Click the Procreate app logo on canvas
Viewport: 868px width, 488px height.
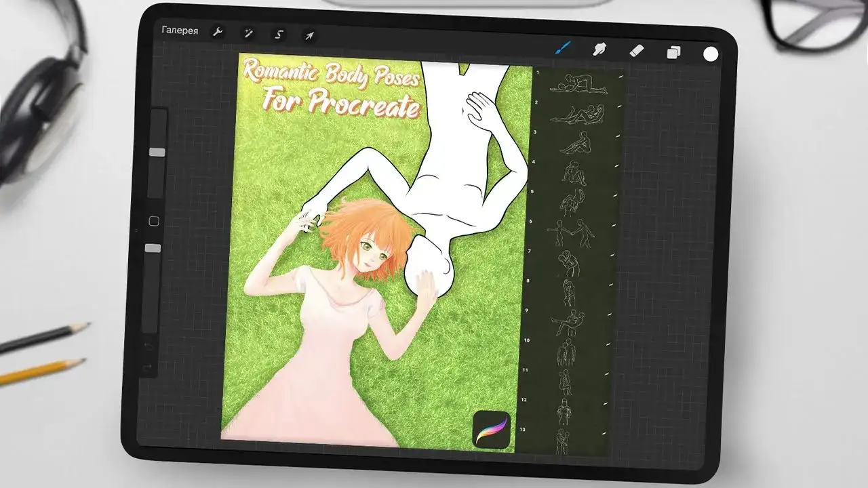(x=491, y=429)
